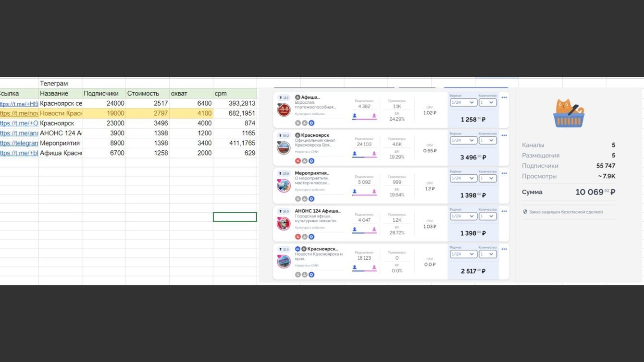Open the telegram link for Мероприятия row
This screenshot has width=644, height=362.
tap(19, 143)
